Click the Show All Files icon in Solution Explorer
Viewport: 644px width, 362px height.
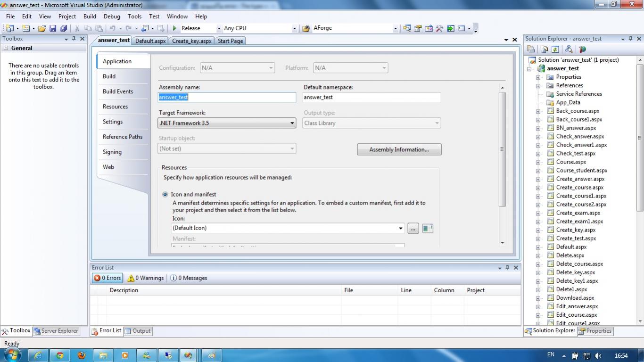click(545, 49)
